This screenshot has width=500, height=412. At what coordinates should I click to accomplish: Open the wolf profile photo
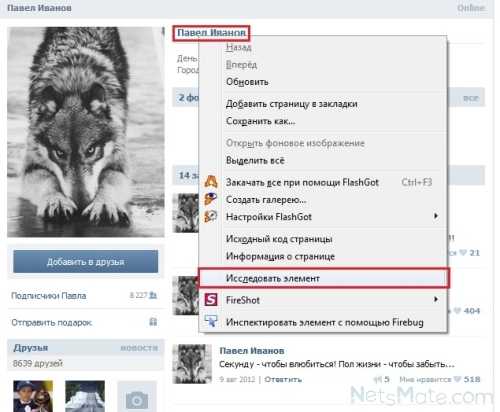point(86,132)
